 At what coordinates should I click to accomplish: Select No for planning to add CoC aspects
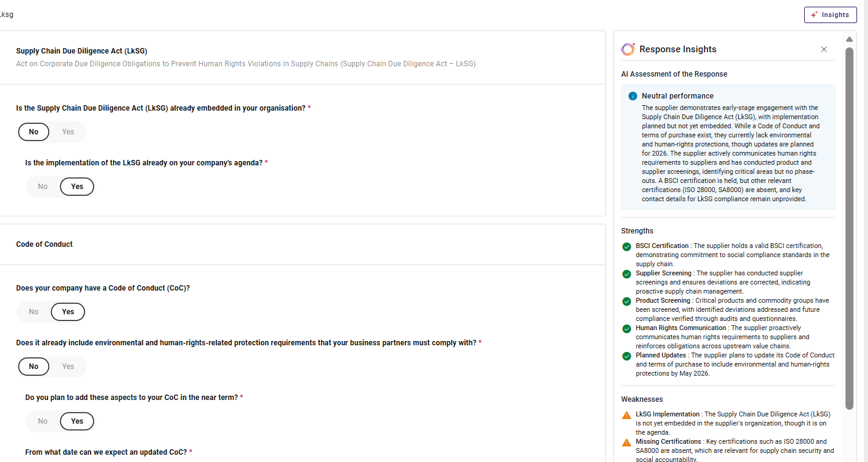[x=43, y=421]
